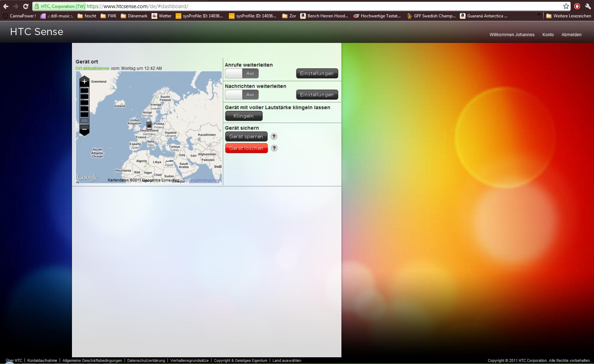
Task: Open Copyright & Geistiges Eigentum link
Action: (241, 360)
